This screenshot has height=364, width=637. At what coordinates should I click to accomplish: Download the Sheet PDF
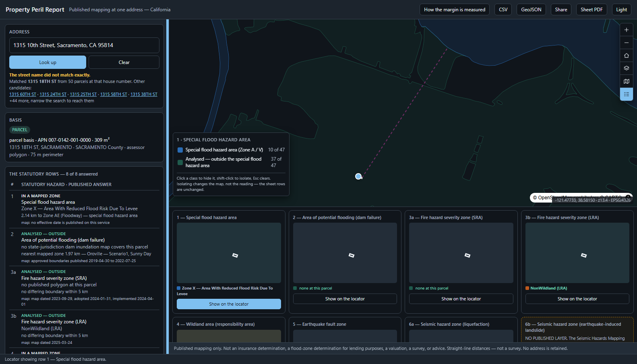(x=591, y=10)
